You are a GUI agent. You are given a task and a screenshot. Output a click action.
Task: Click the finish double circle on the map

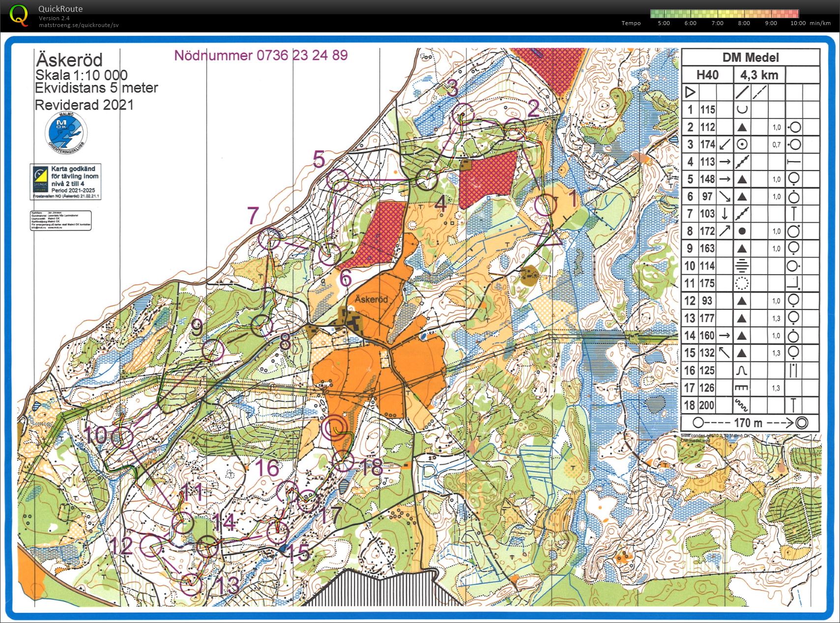pos(335,428)
